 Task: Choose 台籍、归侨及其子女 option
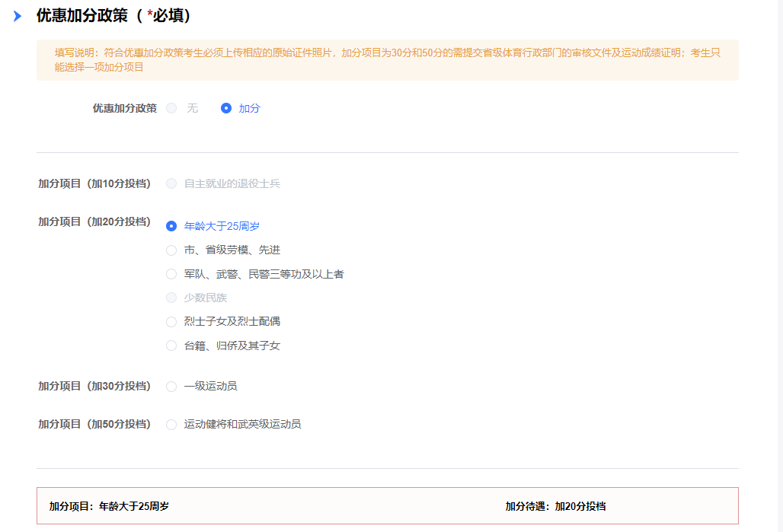pos(171,346)
